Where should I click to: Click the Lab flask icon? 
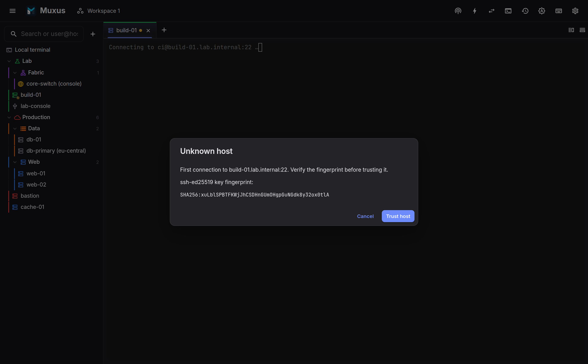pos(17,61)
